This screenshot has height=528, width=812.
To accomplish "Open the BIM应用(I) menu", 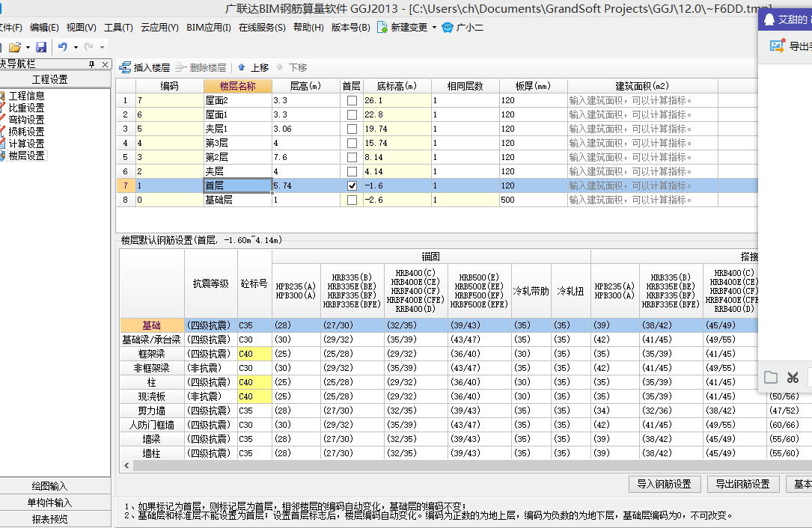I will tap(209, 28).
